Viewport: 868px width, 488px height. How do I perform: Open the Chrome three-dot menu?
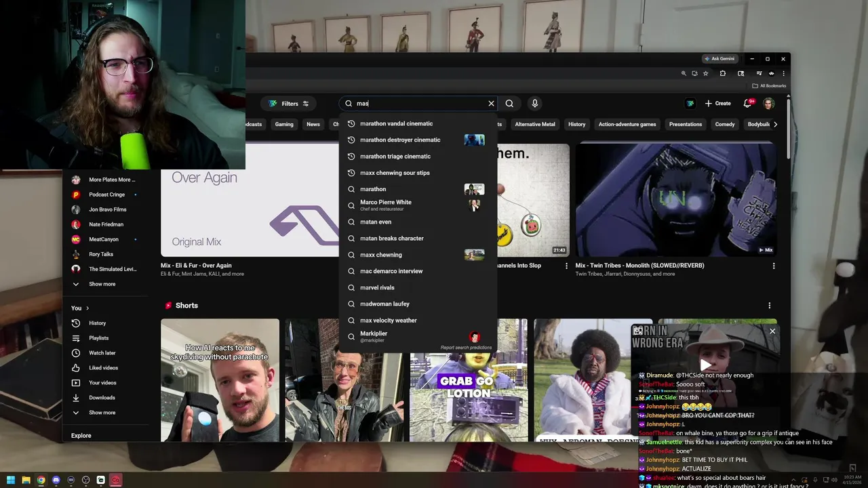(x=783, y=73)
